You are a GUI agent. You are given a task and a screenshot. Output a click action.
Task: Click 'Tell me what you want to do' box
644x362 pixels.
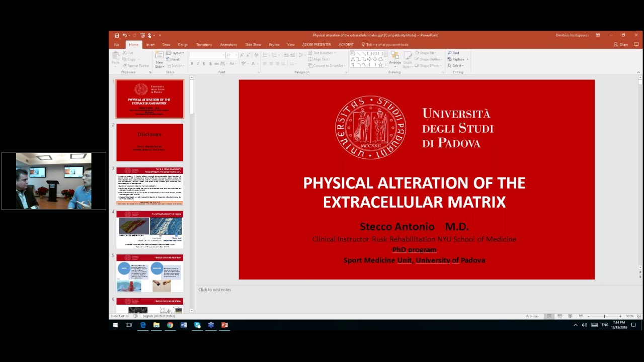coord(385,45)
